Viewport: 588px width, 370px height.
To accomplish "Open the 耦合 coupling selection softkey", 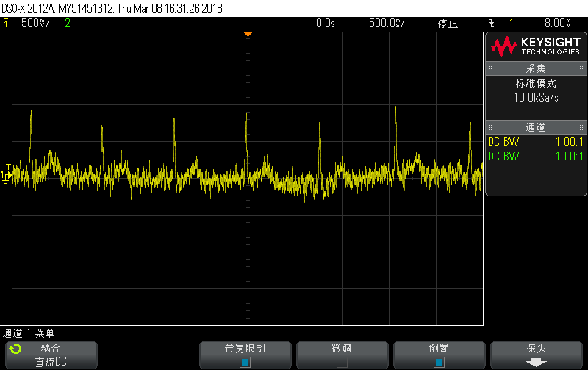I will pyautogui.click(x=50, y=355).
